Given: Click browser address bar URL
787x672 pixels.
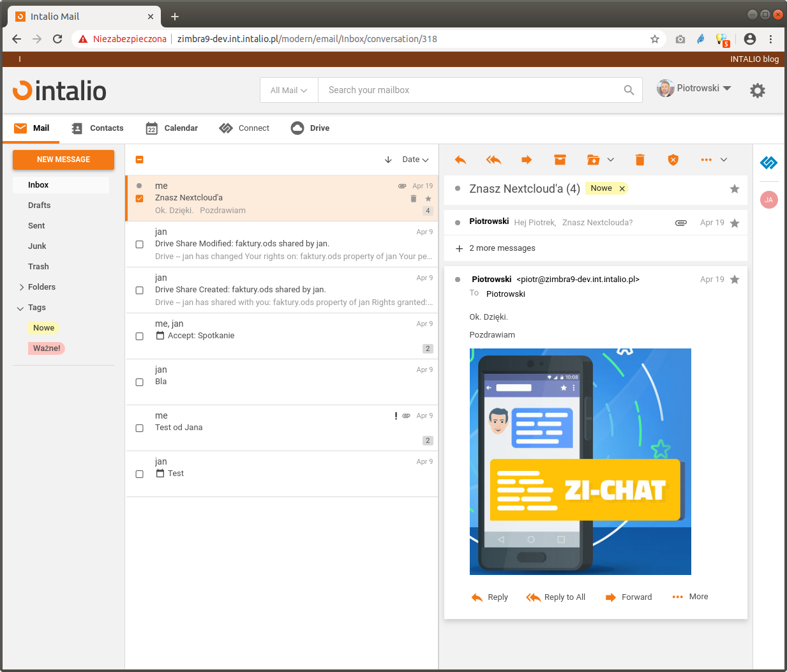Looking at the screenshot, I should pyautogui.click(x=307, y=39).
